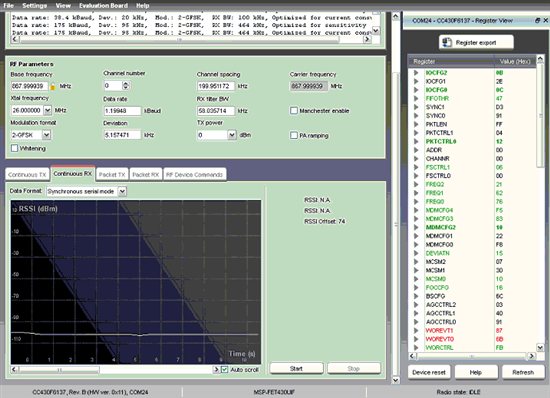Open the File menu
Screen dimensions: 550x398
pyautogui.click(x=8, y=6)
